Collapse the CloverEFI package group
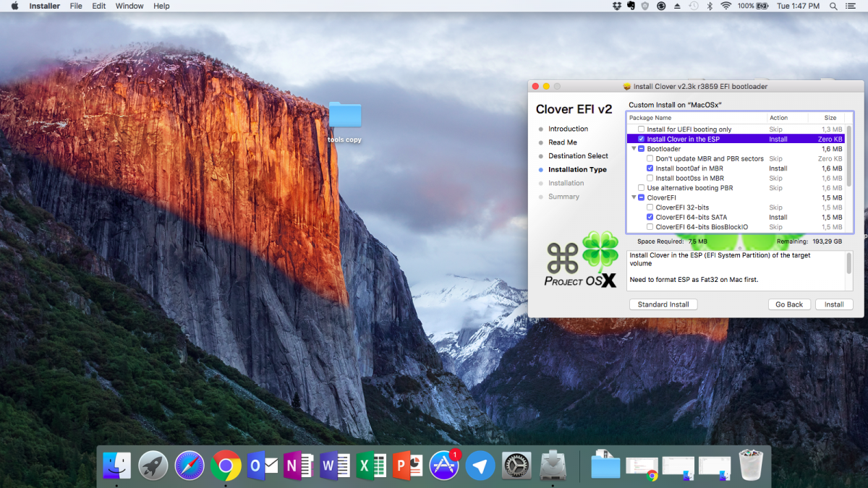The image size is (868, 488). click(634, 197)
